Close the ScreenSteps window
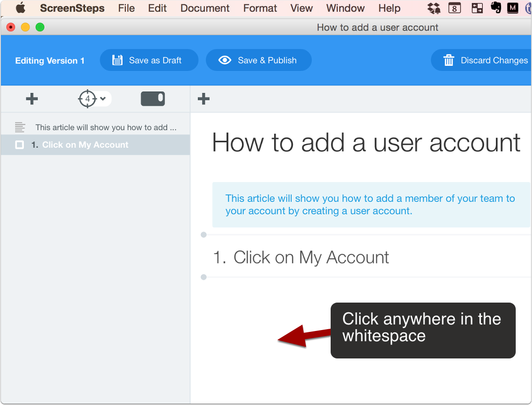This screenshot has width=532, height=405. tap(11, 27)
